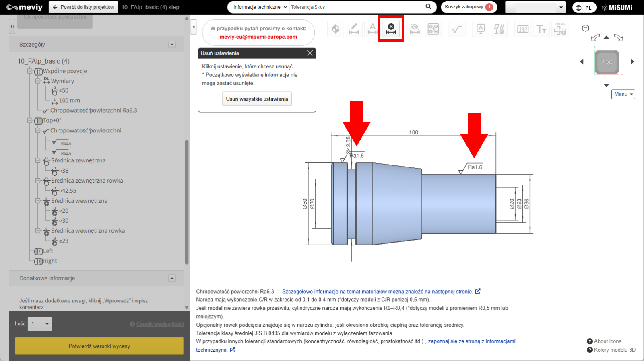Click the crosshair origin tool icon
Image resolution: width=644 pixels, height=362 pixels.
(336, 29)
